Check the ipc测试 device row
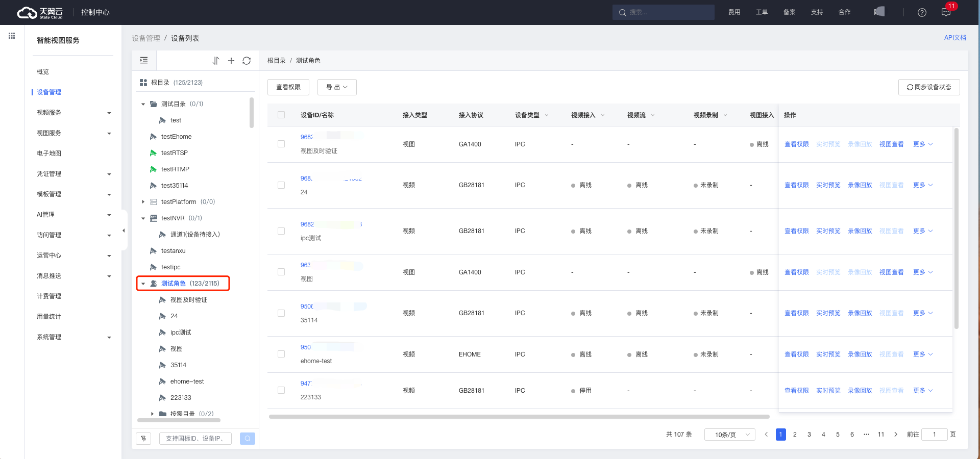This screenshot has height=459, width=980. (281, 231)
